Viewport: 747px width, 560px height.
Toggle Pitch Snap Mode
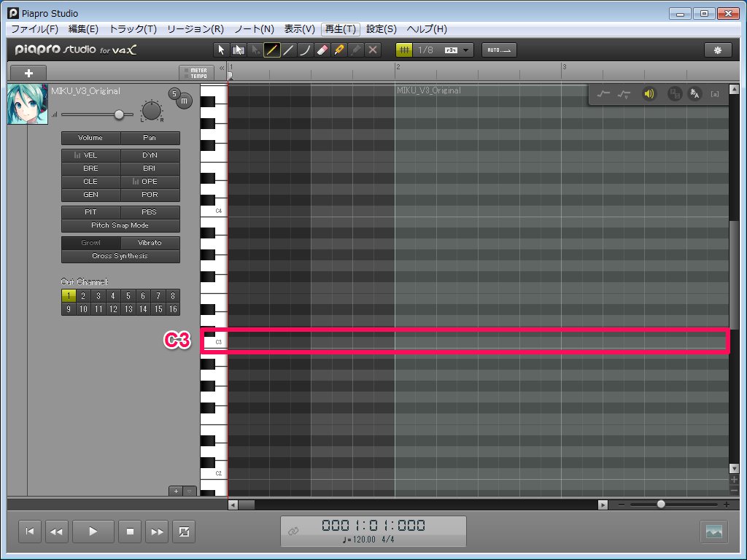point(120,225)
